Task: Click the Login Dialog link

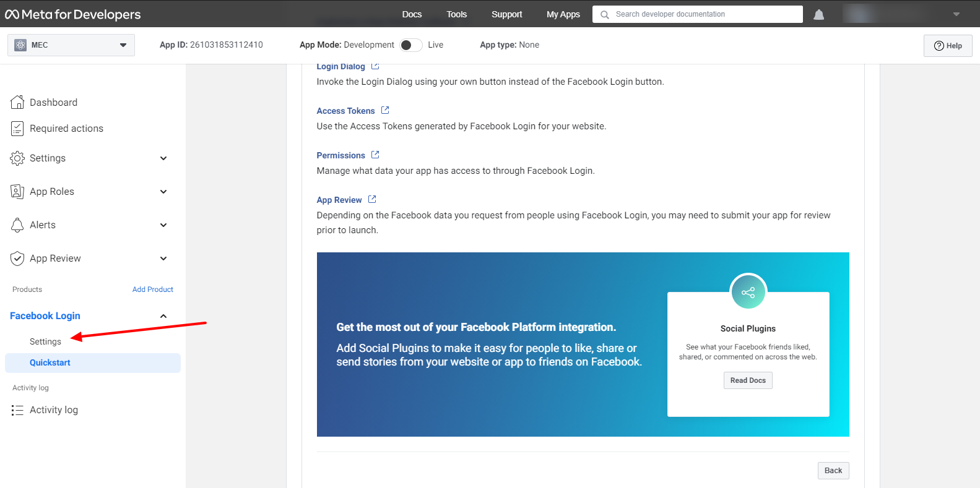Action: click(340, 67)
